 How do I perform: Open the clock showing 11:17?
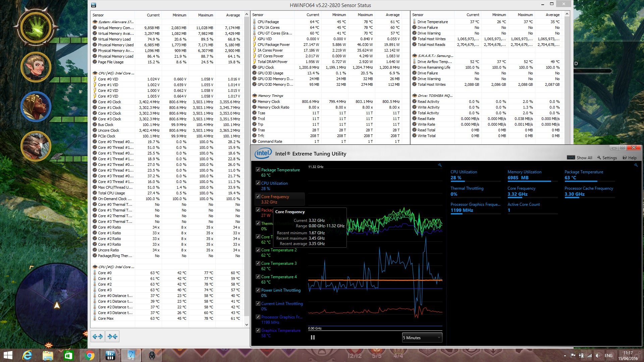[x=628, y=356]
